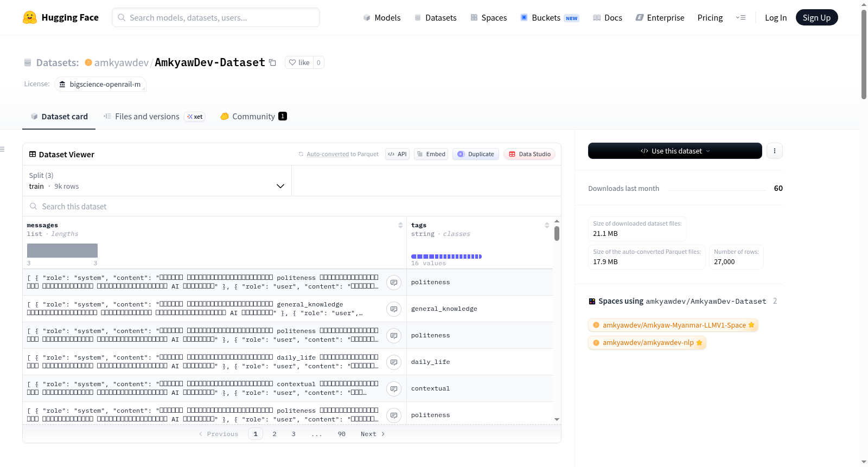Click the Embed button

click(431, 154)
